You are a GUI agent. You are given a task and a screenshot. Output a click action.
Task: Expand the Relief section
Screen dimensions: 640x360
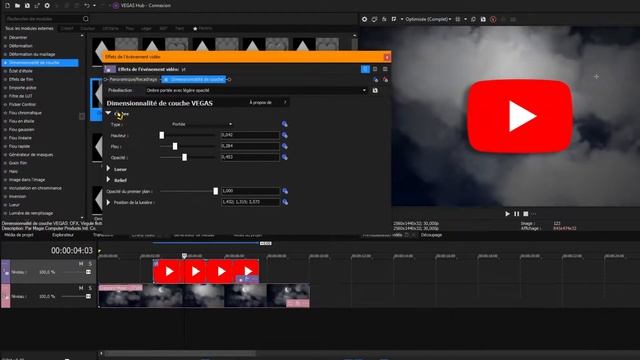[x=108, y=180]
